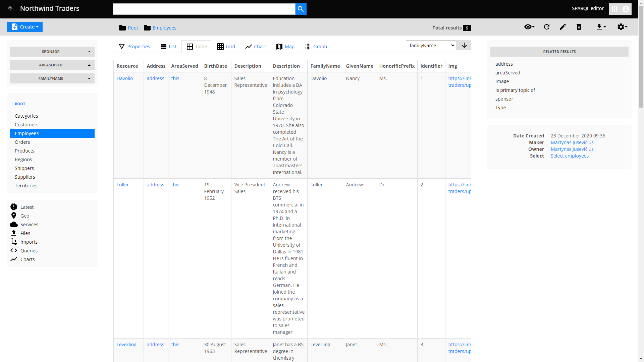Open Shippers in the root list
This screenshot has height=362, width=644.
click(x=52, y=168)
